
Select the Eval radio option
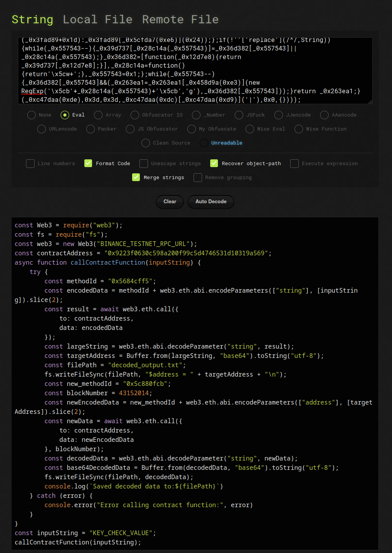[x=65, y=115]
